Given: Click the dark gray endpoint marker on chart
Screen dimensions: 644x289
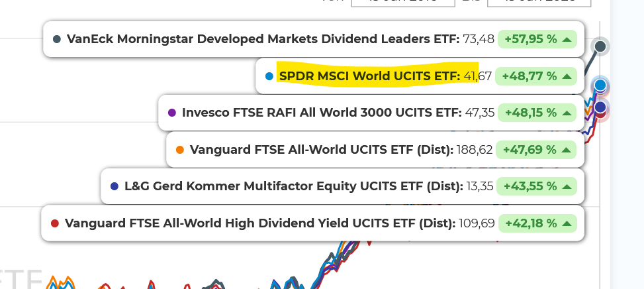Looking at the screenshot, I should point(600,46).
